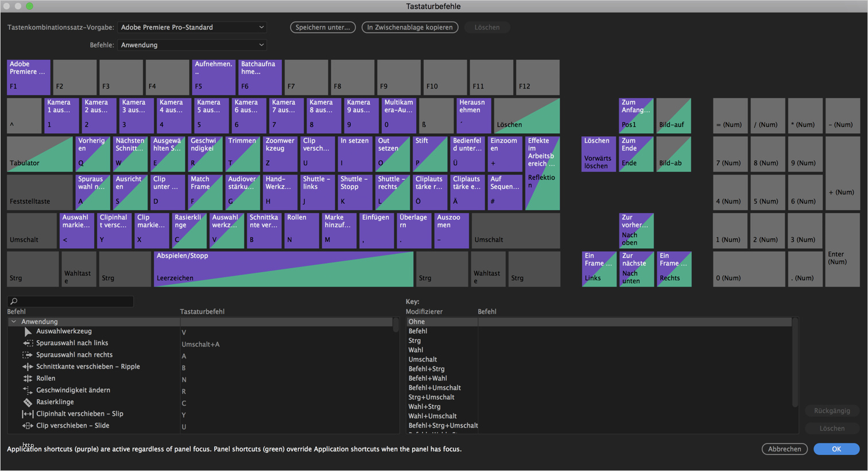
Task: Open the Befehle dropdown set to Anwendung
Action: 192,45
